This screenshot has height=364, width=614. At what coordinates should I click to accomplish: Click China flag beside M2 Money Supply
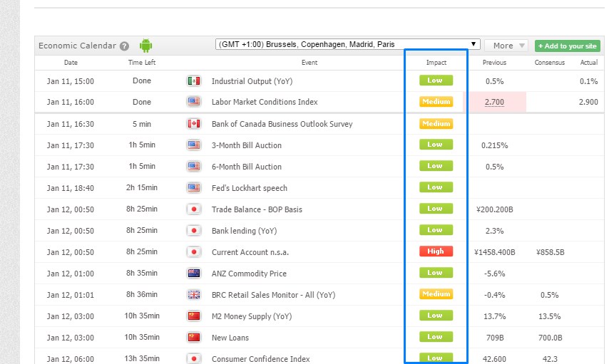pyautogui.click(x=193, y=316)
